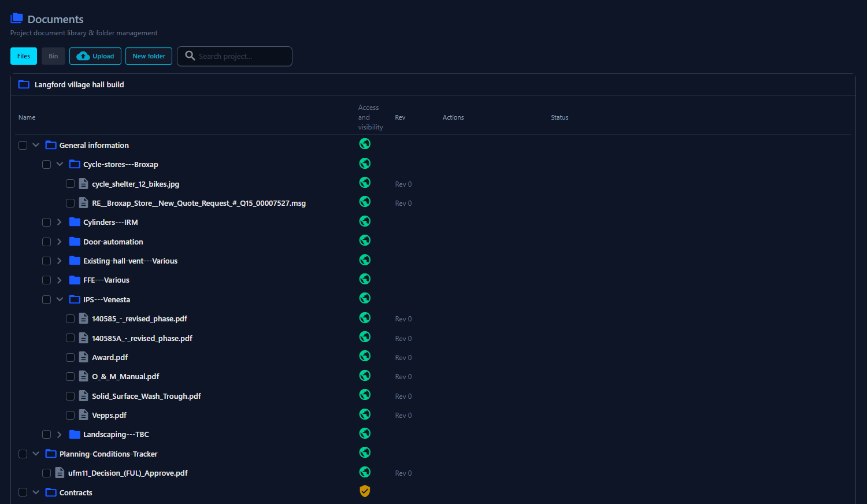867x504 pixels.
Task: Tick the checkbox for General information
Action: pyautogui.click(x=23, y=145)
